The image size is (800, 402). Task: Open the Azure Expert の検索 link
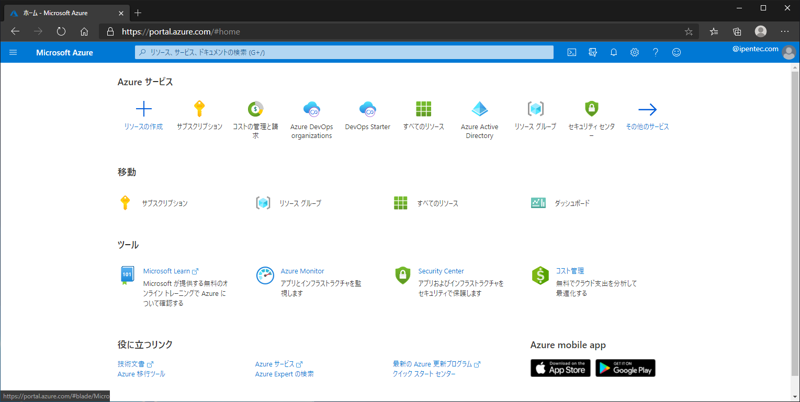[x=284, y=374]
